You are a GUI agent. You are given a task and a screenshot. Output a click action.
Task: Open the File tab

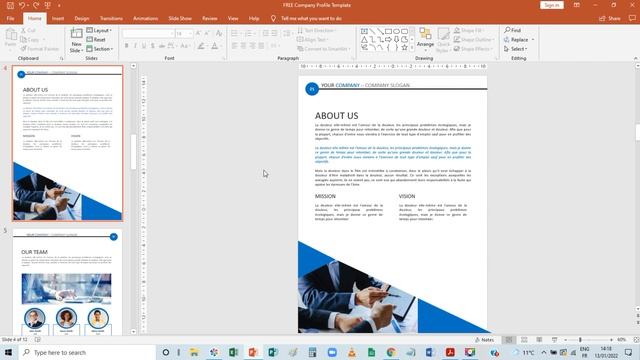click(11, 18)
